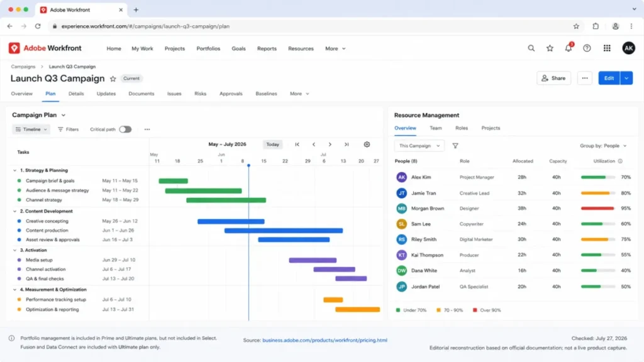This screenshot has height=362, width=644.
Task: Switch to the Overview campaign tab
Action: coord(22,94)
